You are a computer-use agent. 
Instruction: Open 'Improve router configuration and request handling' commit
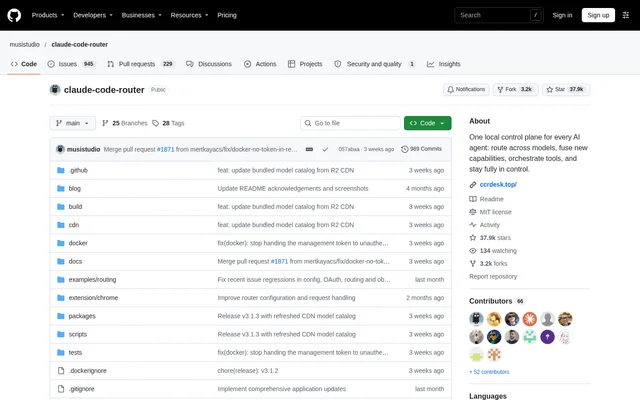(286, 298)
